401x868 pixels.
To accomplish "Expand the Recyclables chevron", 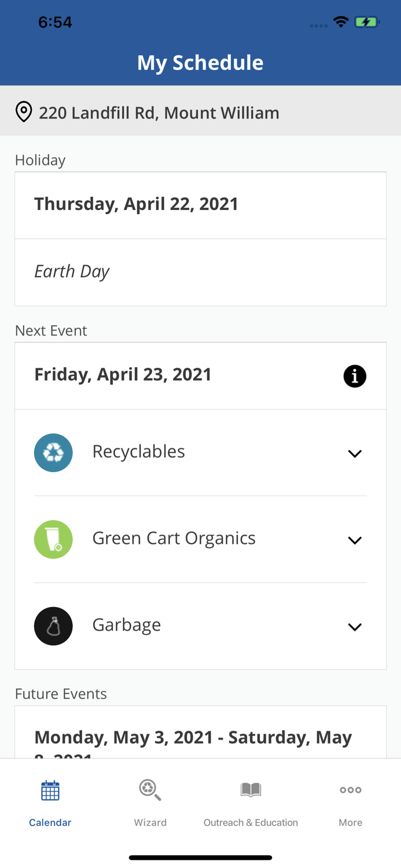I will (x=355, y=454).
